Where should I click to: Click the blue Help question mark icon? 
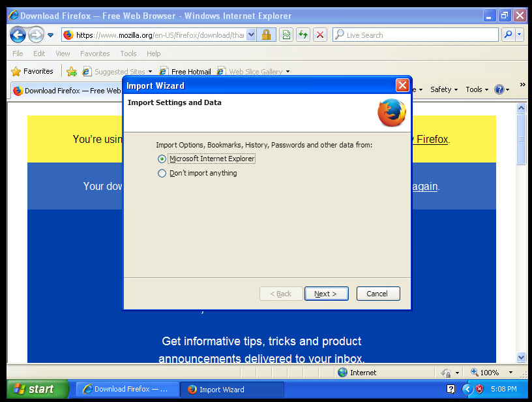(499, 89)
